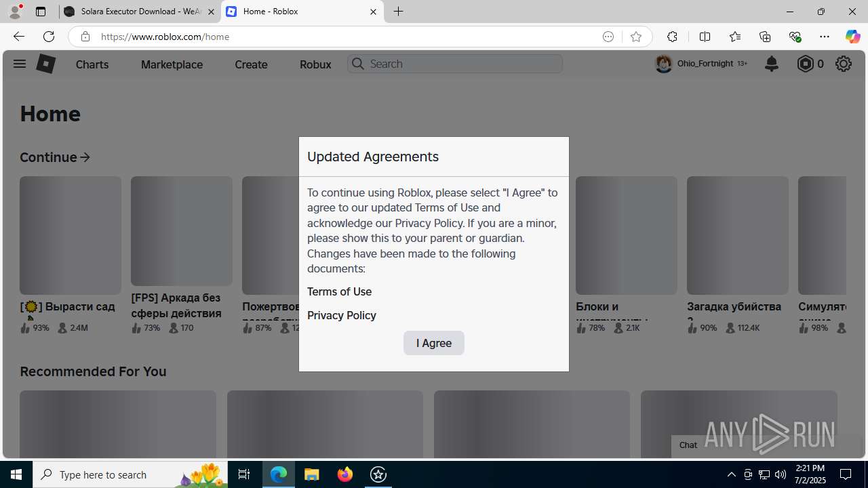Open the Charts page
Screen dimensions: 868x488
point(92,64)
